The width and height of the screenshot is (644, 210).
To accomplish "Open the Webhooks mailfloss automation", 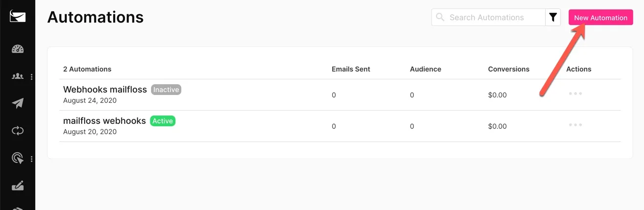I will click(x=105, y=90).
